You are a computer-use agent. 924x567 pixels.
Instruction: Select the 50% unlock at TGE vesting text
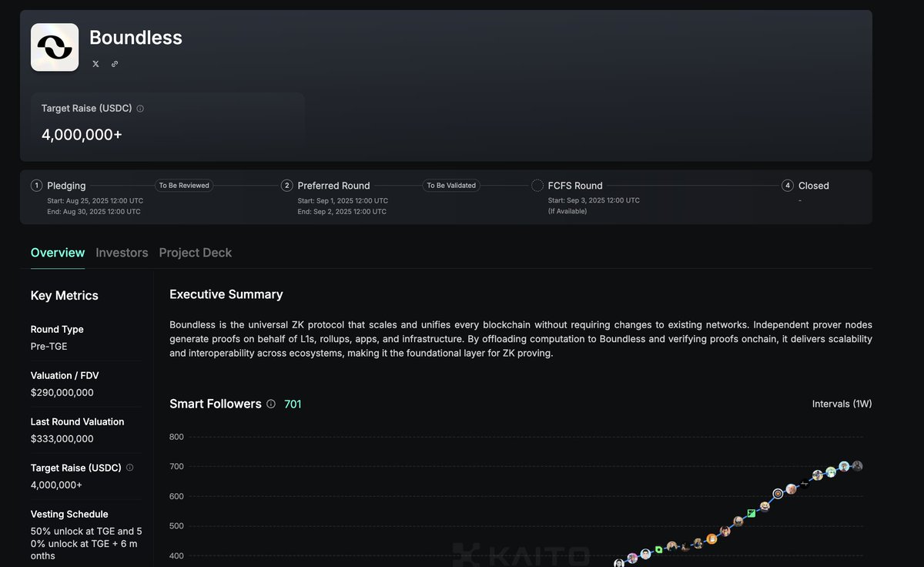click(x=86, y=543)
